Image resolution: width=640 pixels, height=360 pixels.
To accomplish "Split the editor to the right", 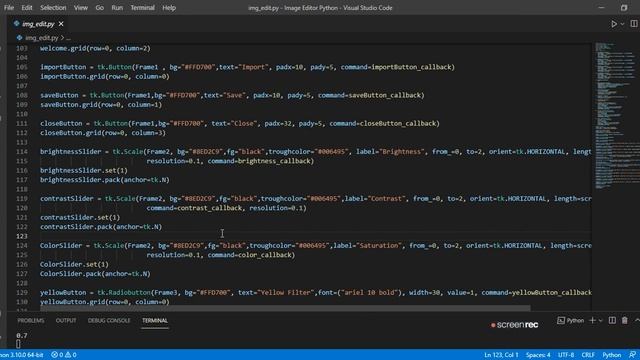I will pos(634,24).
